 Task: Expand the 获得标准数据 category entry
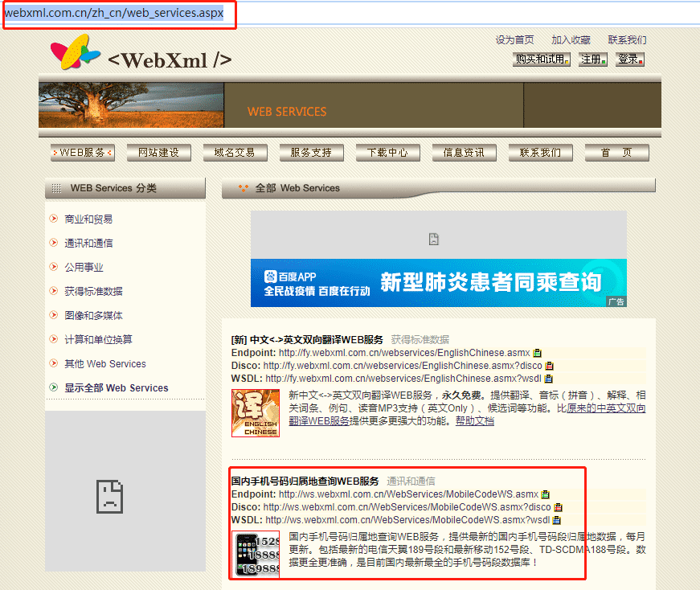tap(93, 291)
